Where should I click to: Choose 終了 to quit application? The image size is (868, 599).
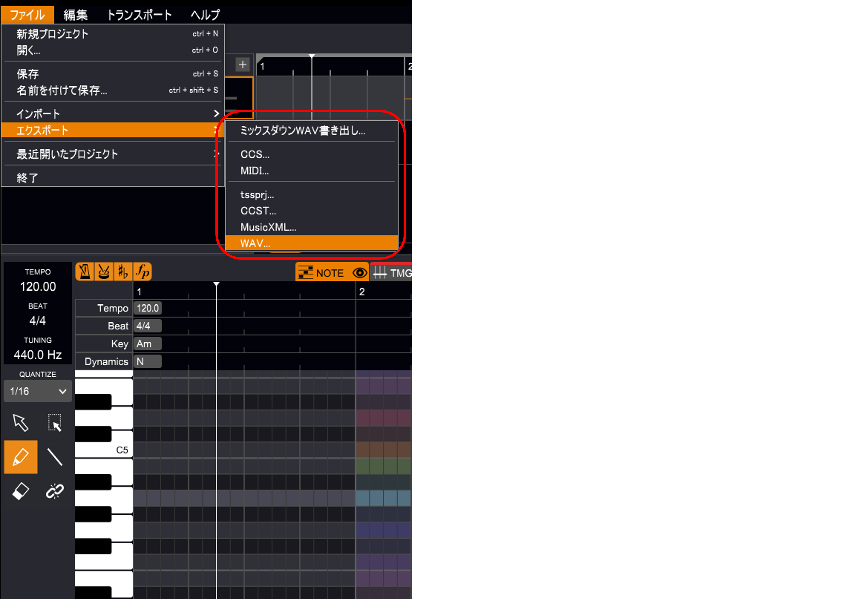coord(113,178)
